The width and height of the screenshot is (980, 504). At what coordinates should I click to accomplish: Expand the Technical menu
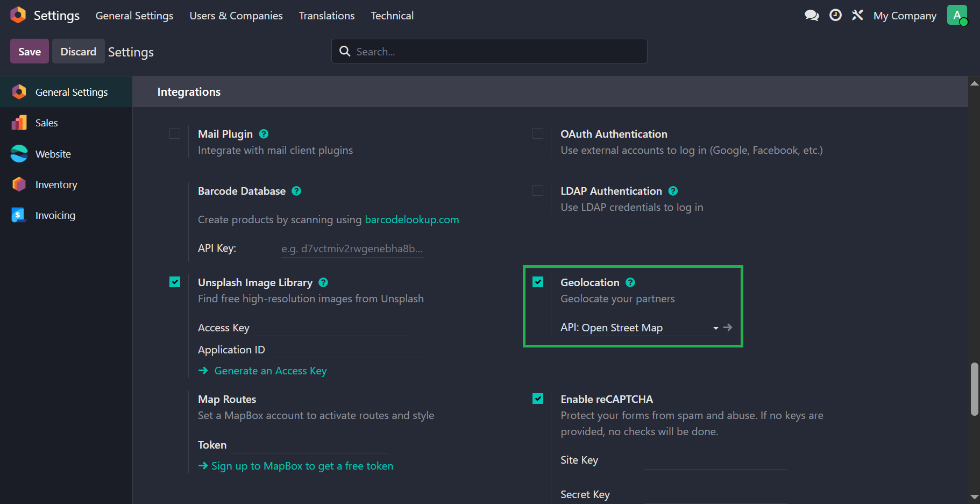[392, 16]
